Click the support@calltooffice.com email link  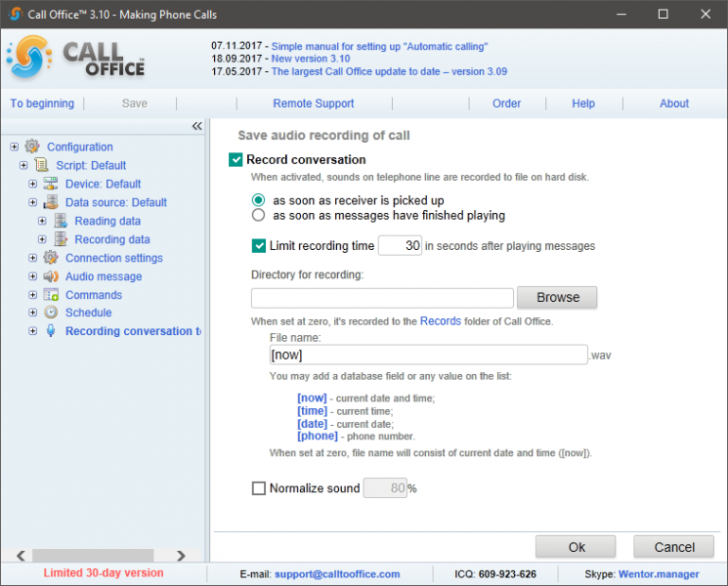[337, 574]
